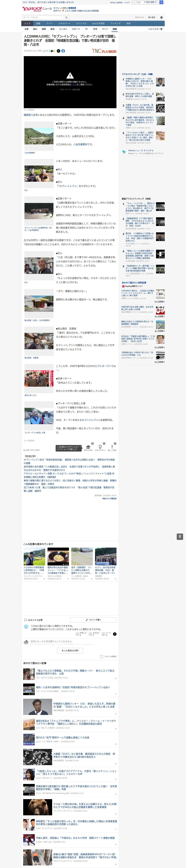Open the comment count icon under headline
The width and height of the screenshot is (186, 868).
coord(45,51)
